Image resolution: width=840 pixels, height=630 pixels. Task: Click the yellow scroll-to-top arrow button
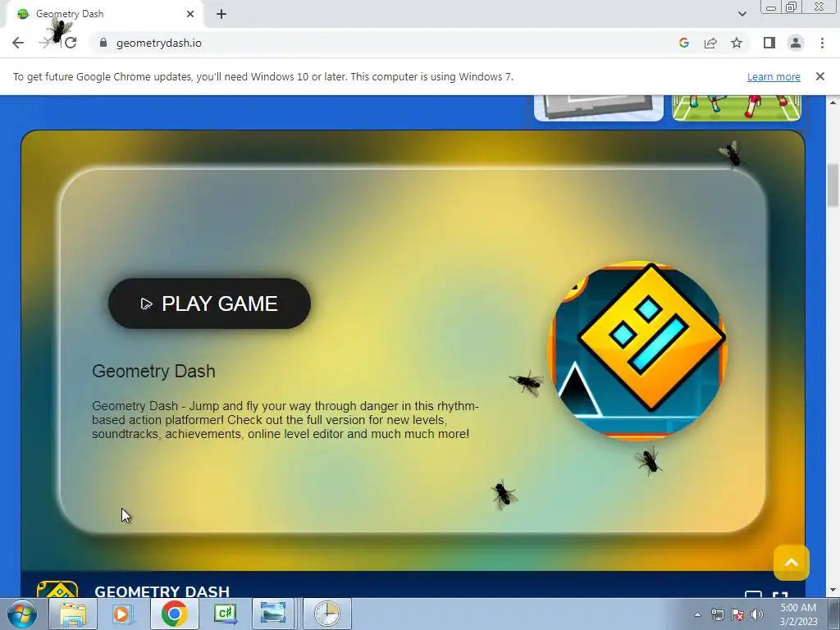(792, 563)
